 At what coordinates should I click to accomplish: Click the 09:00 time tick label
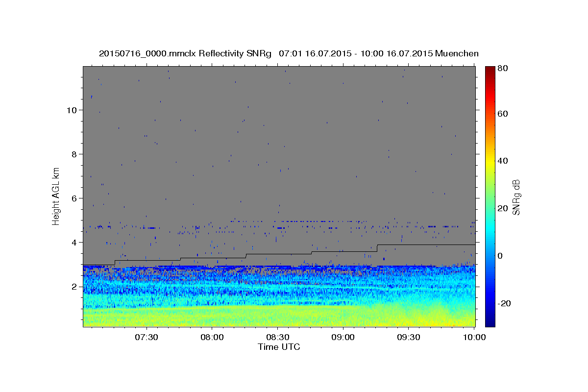tap(343, 338)
